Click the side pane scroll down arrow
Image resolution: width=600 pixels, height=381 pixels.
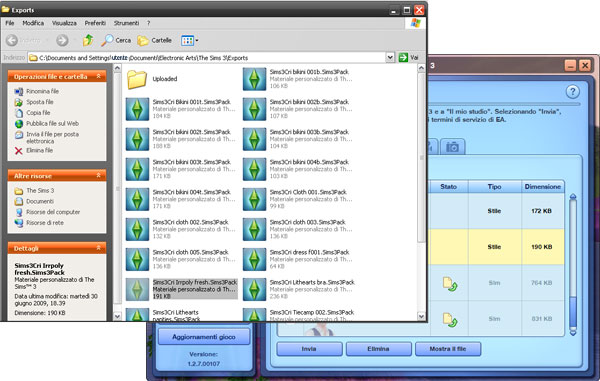[117, 316]
